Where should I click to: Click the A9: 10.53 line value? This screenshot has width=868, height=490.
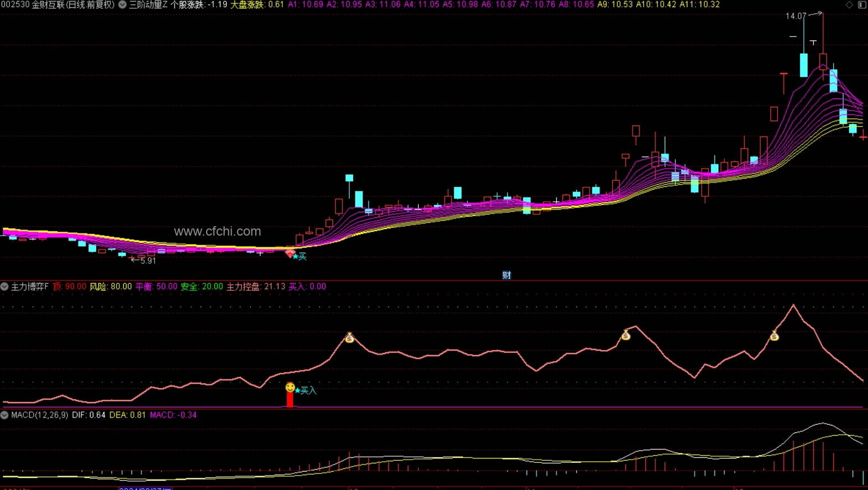tap(615, 4)
